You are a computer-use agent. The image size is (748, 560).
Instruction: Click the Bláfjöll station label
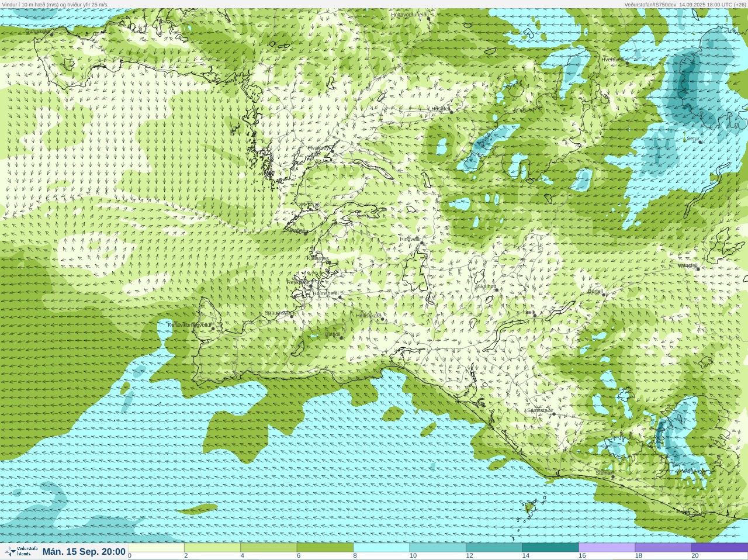pyautogui.click(x=333, y=334)
